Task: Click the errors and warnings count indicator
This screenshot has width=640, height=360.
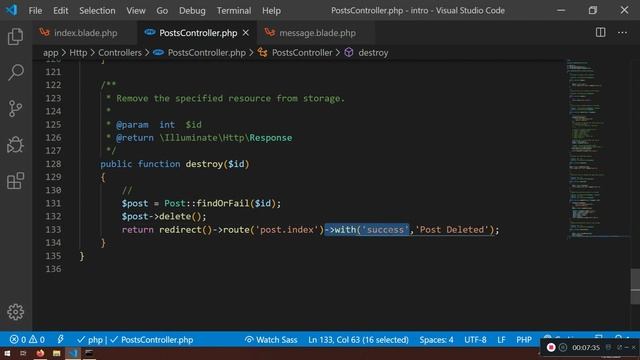Action: [27, 340]
